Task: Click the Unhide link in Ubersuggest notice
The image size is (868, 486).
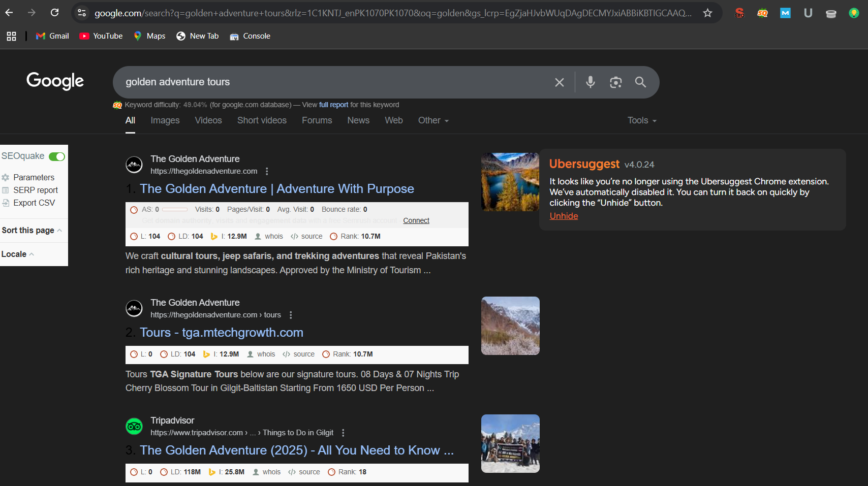Action: (x=564, y=216)
